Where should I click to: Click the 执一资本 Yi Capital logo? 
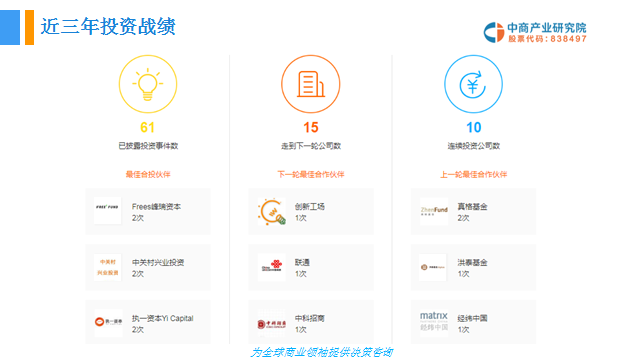(108, 323)
